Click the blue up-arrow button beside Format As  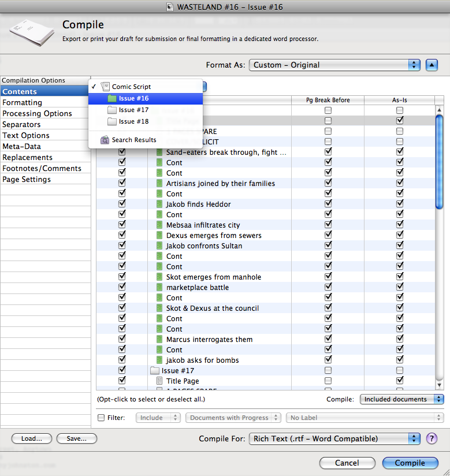pyautogui.click(x=432, y=65)
